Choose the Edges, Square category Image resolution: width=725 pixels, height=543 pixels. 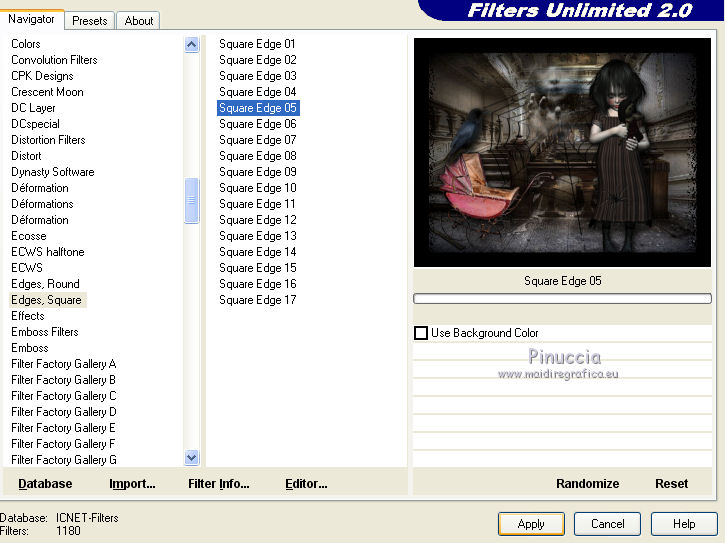(x=46, y=300)
